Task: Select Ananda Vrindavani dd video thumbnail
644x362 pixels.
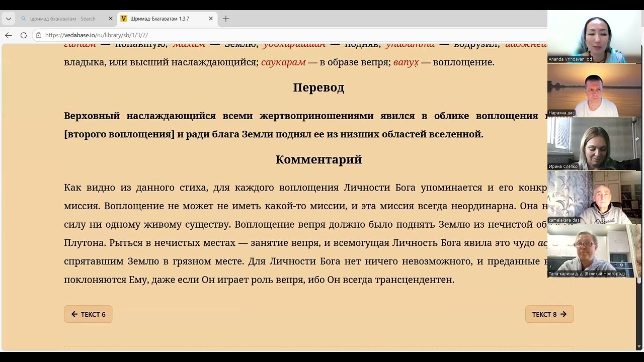Action: [594, 37]
